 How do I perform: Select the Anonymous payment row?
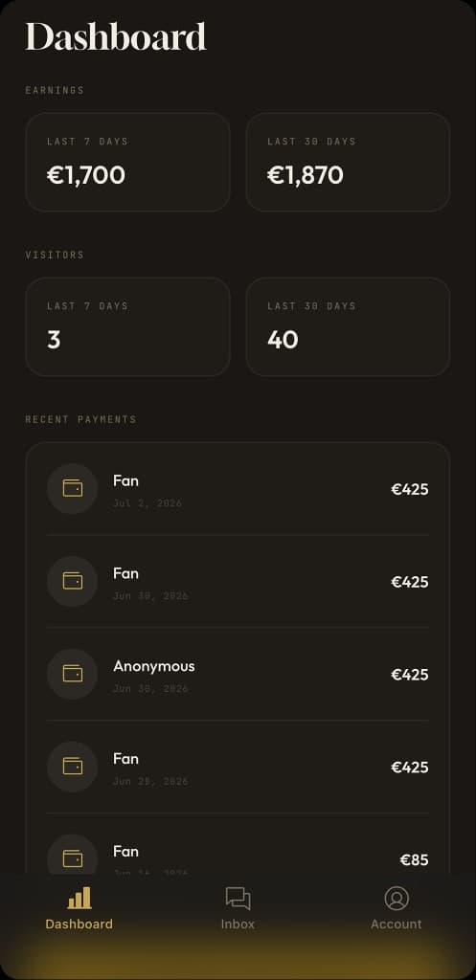tap(238, 674)
